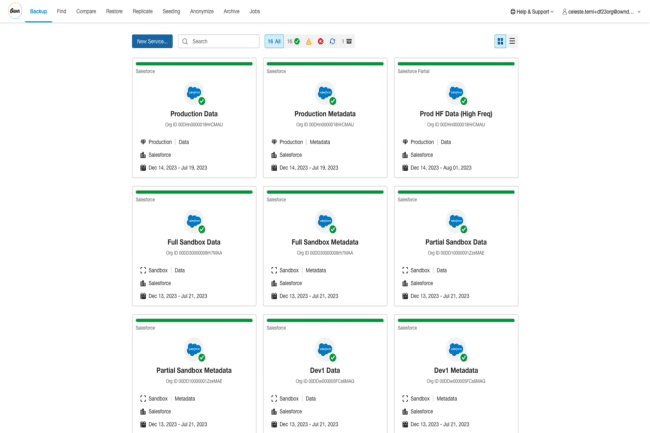This screenshot has height=433, width=650.
Task: Open the Full Sandbox Metadata service
Action: pyautogui.click(x=325, y=242)
